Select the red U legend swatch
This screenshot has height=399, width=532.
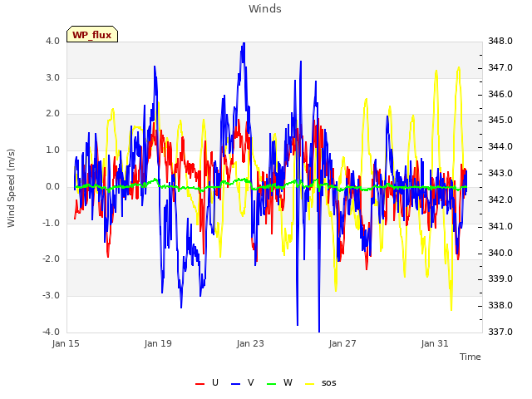tap(199, 383)
